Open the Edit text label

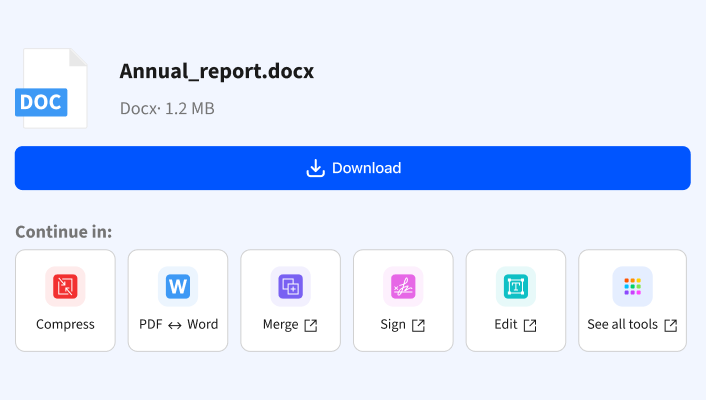506,324
